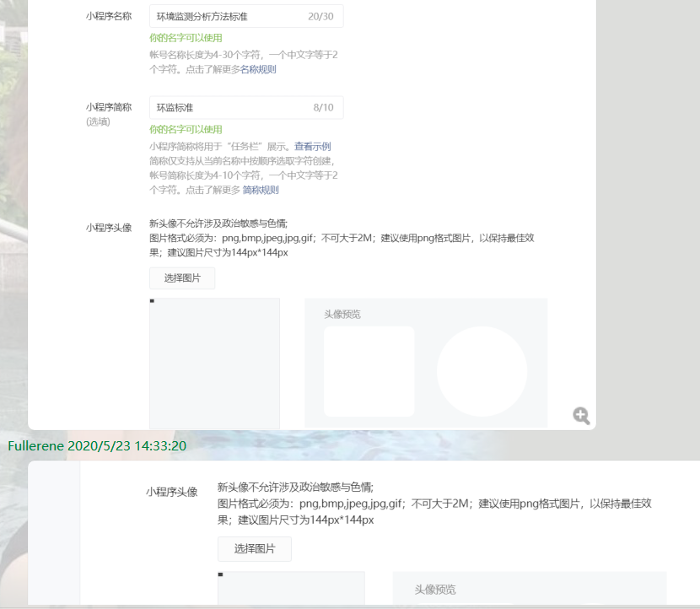Click the empty avatar crop area in upper image
700x609 pixels.
pos(215,364)
